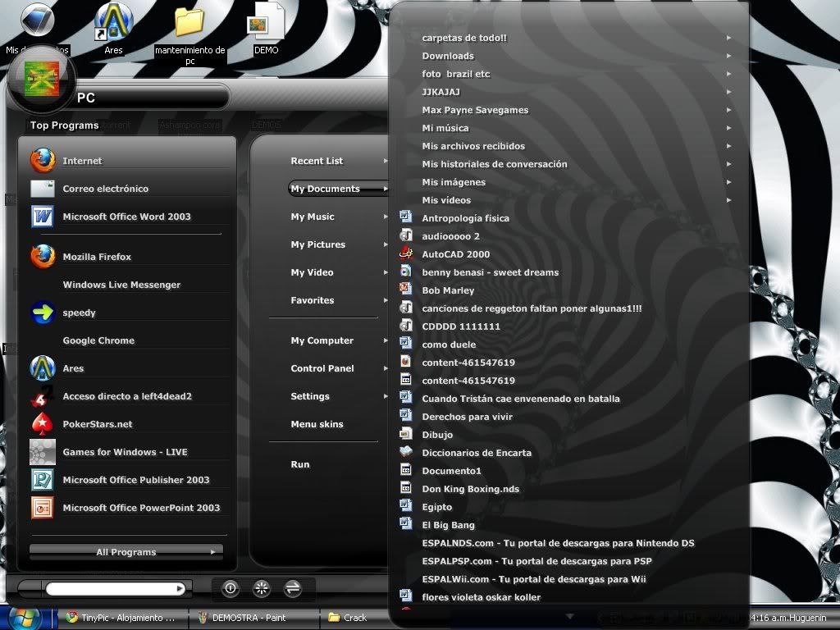840x630 pixels.
Task: Switch to DEMOSTRA - Paint taskbar button
Action: pyautogui.click(x=253, y=618)
